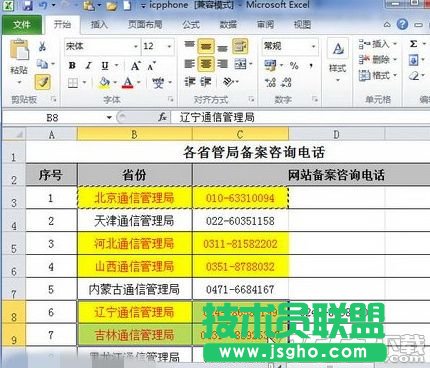430x368 pixels.
Task: Increase cell indent
Action: (205, 81)
